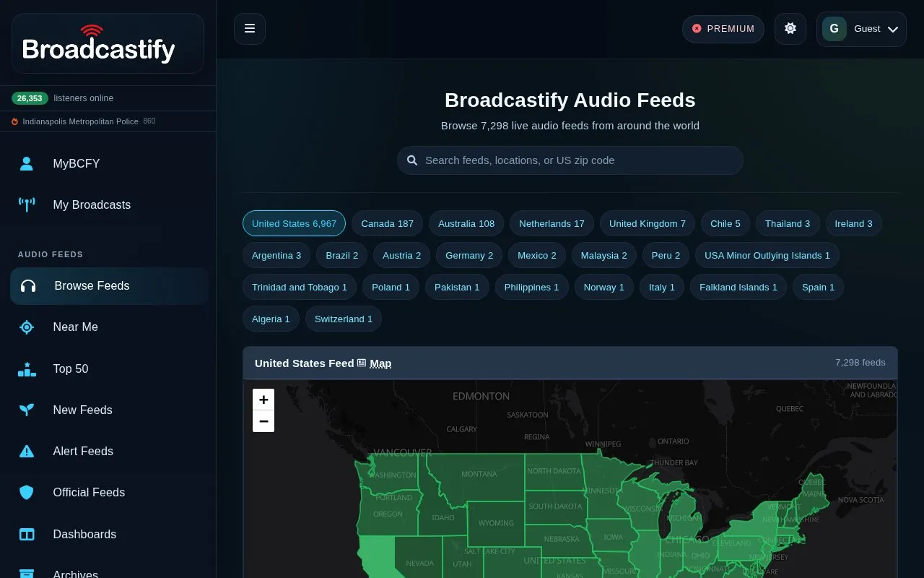924x578 pixels.
Task: Click the Alert Feeds warning icon
Action: tap(27, 452)
